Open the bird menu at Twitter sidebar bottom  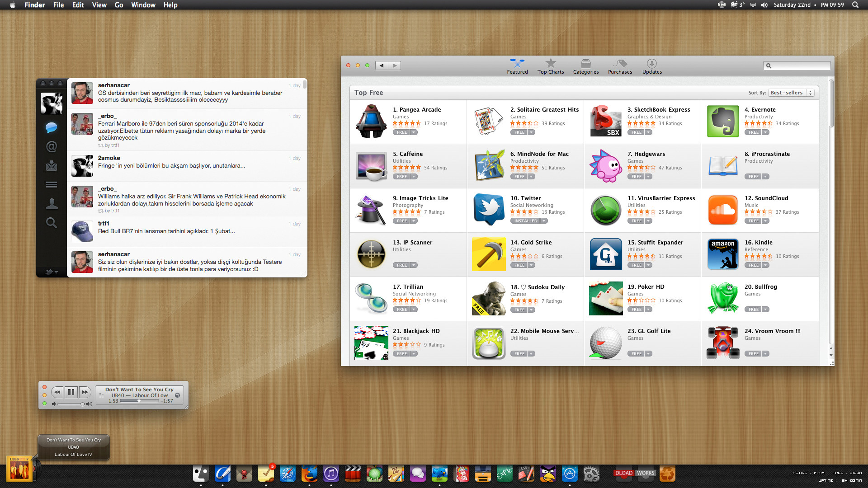click(52, 272)
